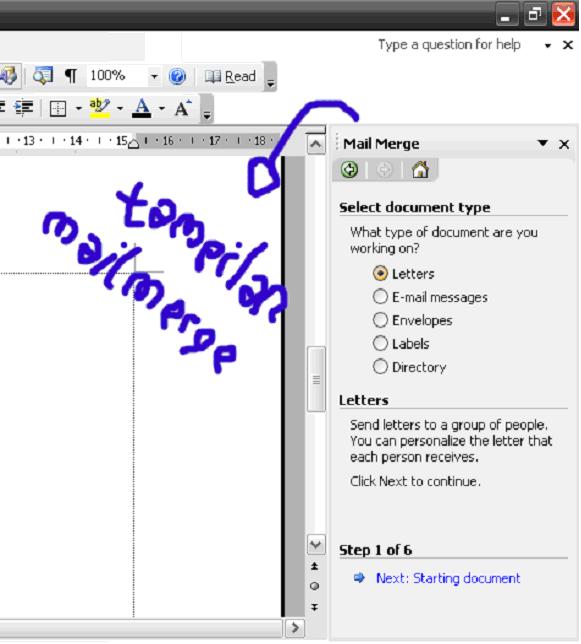
Task: Click vertical scrollbar down arrow
Action: pos(316,545)
